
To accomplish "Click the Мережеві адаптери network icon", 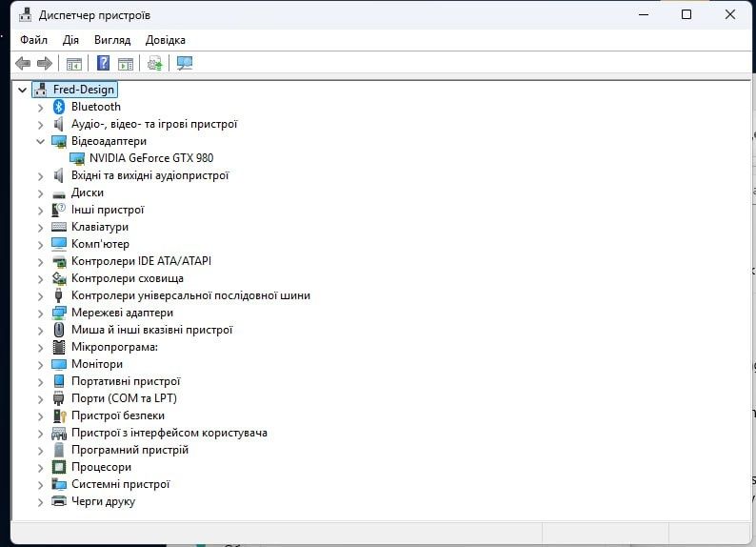I will 59,313.
